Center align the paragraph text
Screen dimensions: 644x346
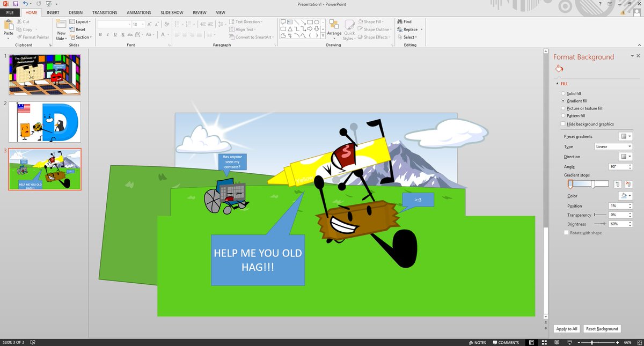(184, 34)
